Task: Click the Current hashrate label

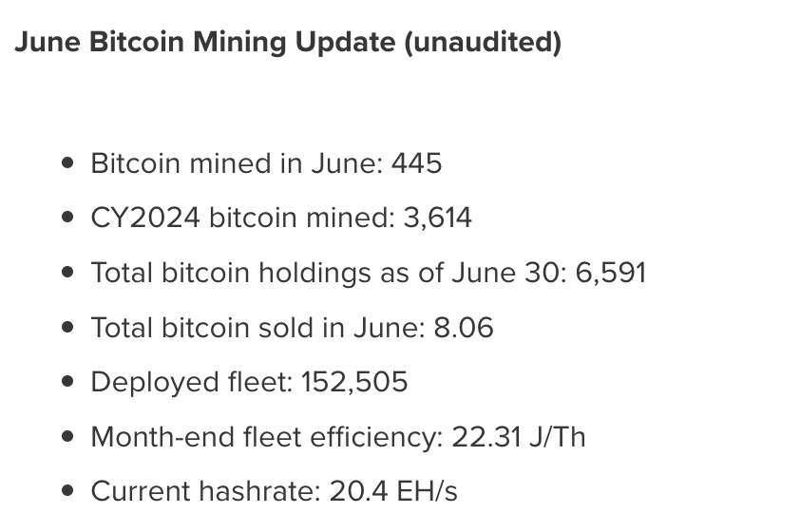Action: tap(205, 492)
